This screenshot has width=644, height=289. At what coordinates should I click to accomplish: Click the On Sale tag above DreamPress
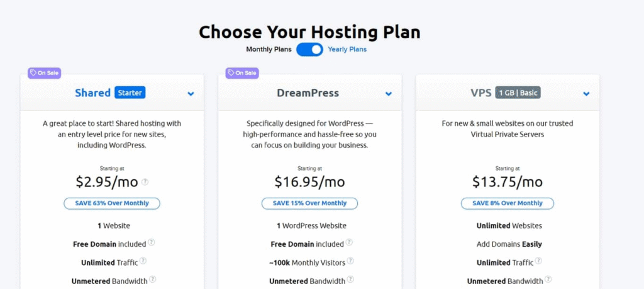click(242, 73)
